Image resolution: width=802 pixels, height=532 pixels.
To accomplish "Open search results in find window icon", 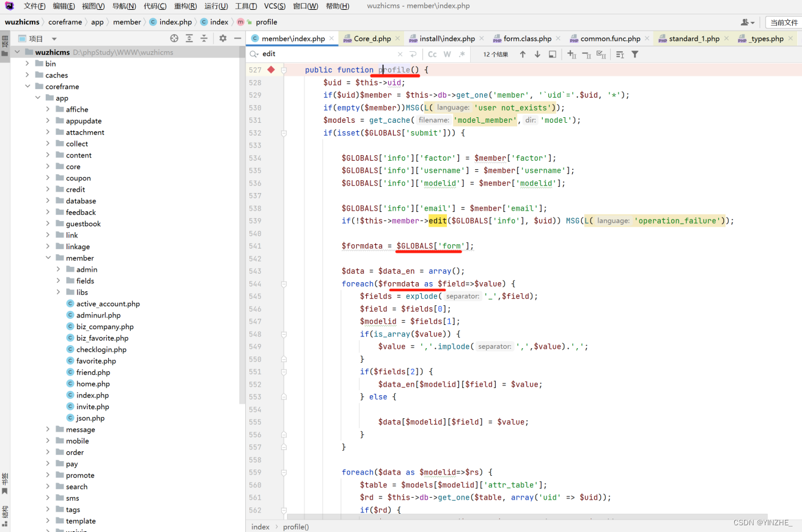I will 553,54.
